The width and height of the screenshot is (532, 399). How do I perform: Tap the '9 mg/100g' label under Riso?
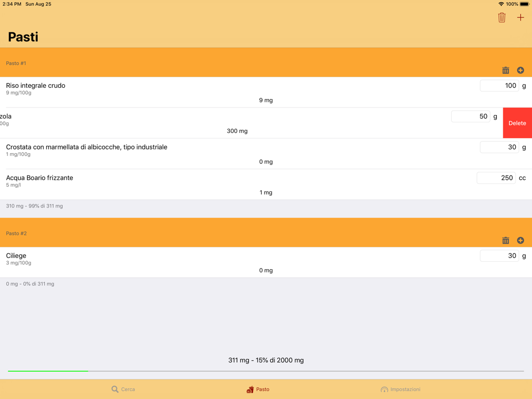pyautogui.click(x=19, y=93)
